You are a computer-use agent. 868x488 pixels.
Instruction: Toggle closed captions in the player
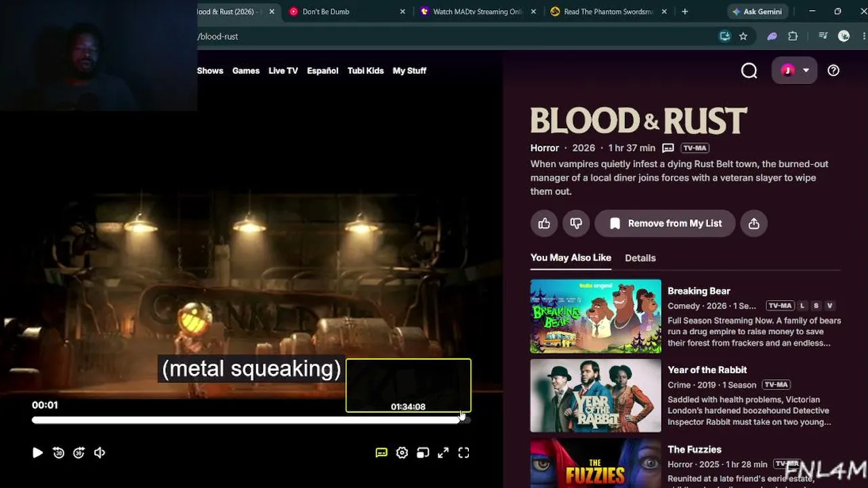(x=381, y=453)
